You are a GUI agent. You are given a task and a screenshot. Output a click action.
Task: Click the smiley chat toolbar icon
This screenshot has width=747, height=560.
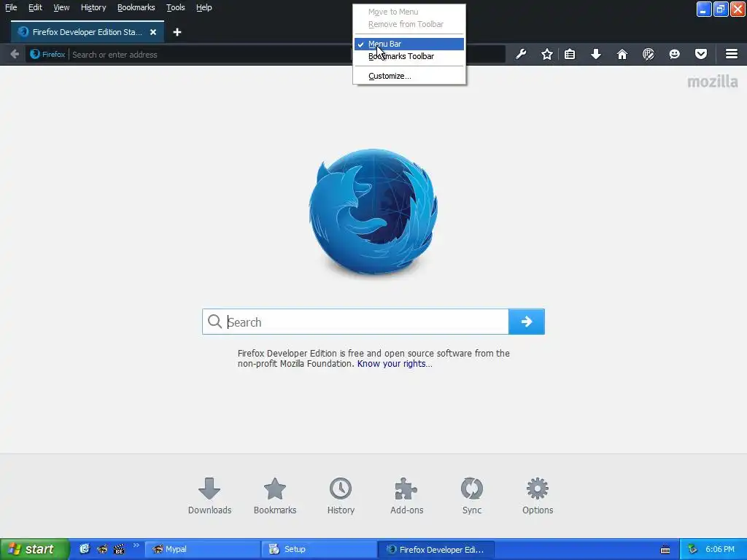click(675, 54)
